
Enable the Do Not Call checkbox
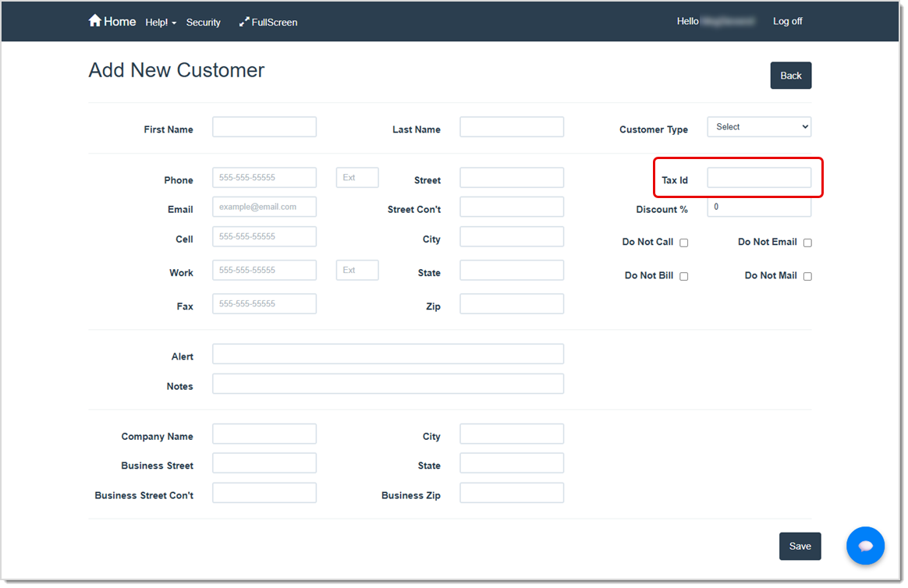pyautogui.click(x=683, y=243)
